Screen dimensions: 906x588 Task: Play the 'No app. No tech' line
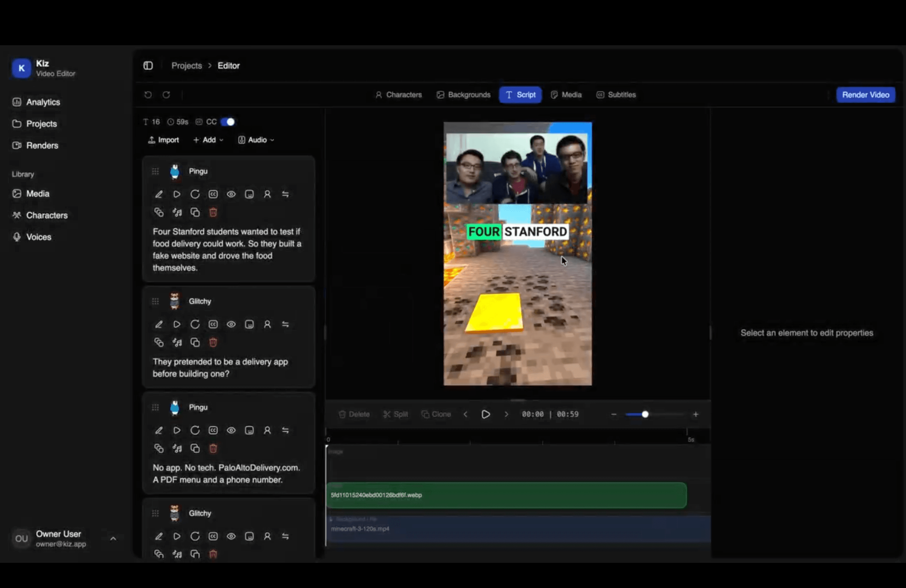pos(177,430)
